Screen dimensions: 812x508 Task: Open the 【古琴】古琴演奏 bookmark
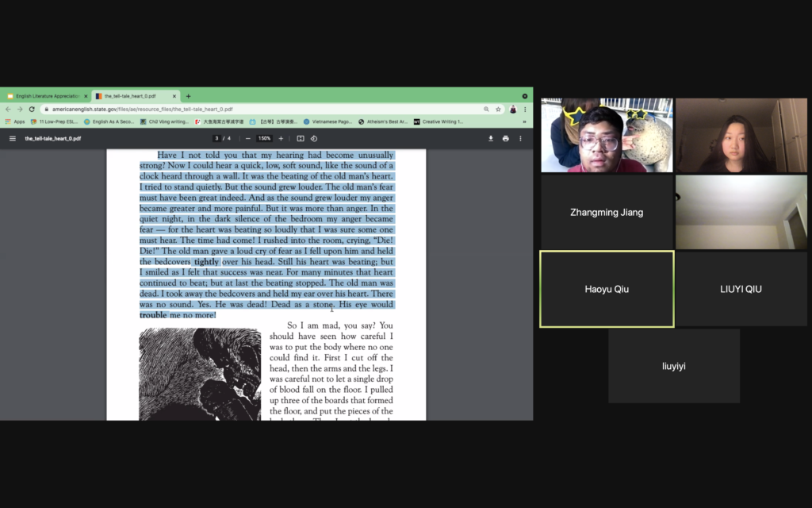click(x=274, y=121)
